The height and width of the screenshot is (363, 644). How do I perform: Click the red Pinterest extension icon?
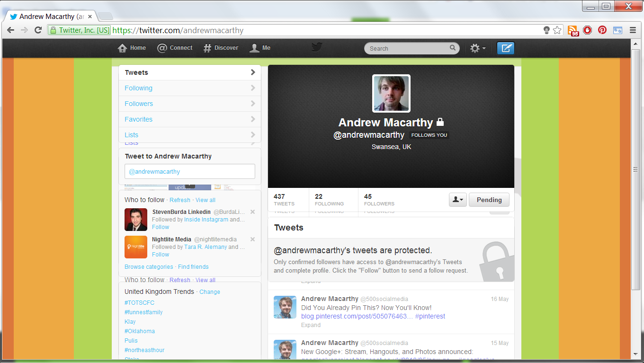[602, 30]
